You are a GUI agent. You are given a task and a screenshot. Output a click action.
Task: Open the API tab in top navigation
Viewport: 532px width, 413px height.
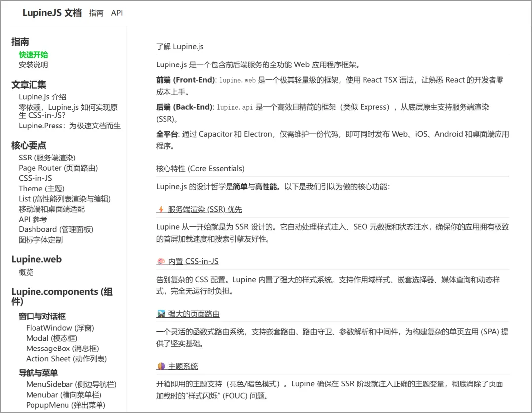117,13
